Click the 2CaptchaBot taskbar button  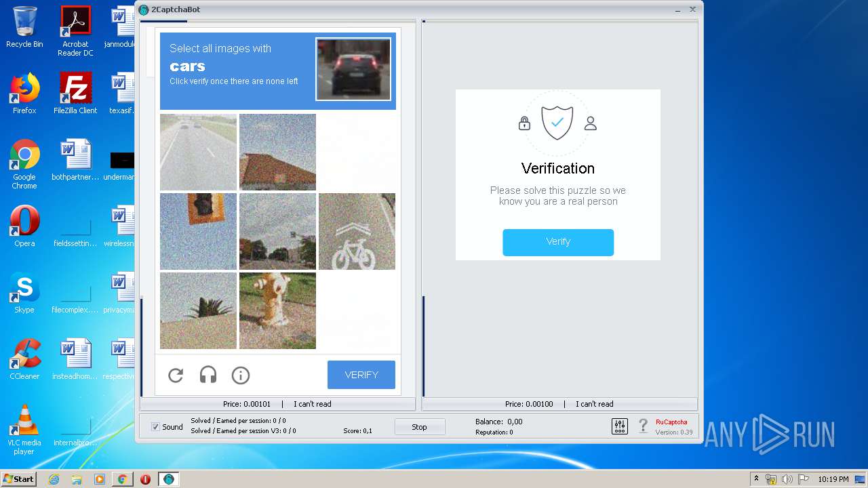pyautogui.click(x=169, y=479)
